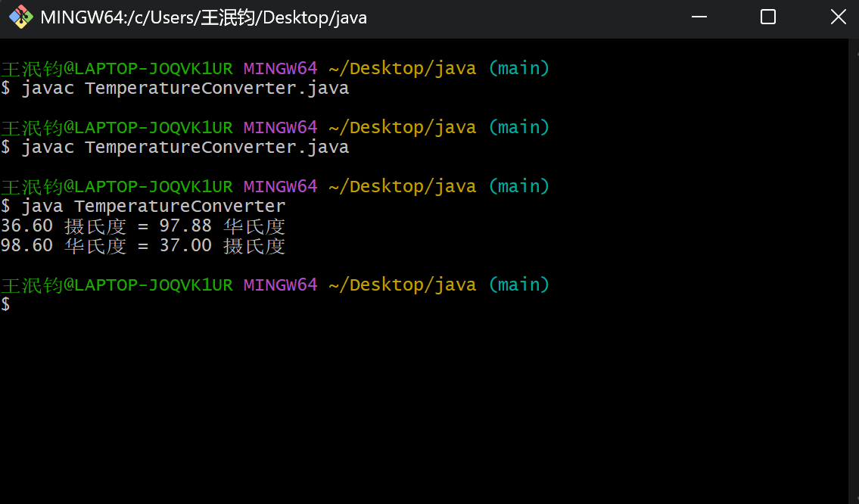Viewport: 859px width, 504px height.
Task: Minimize the MINGW64 terminal window
Action: pos(697,17)
